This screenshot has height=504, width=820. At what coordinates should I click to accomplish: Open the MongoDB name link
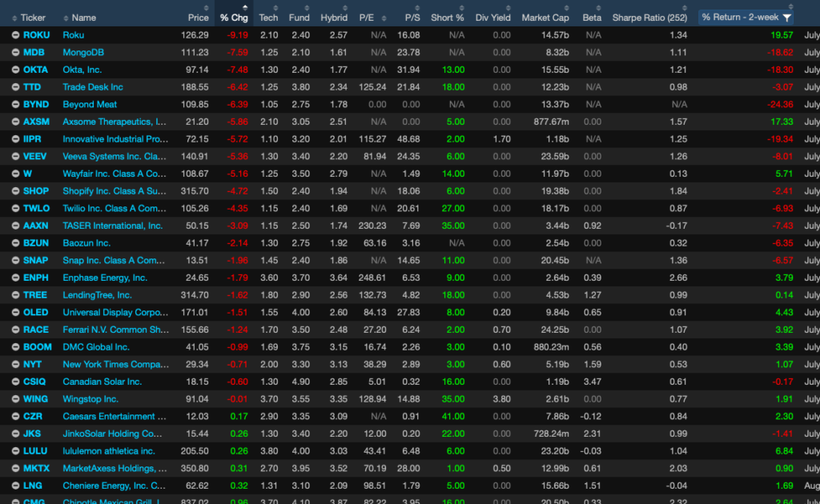83,52
